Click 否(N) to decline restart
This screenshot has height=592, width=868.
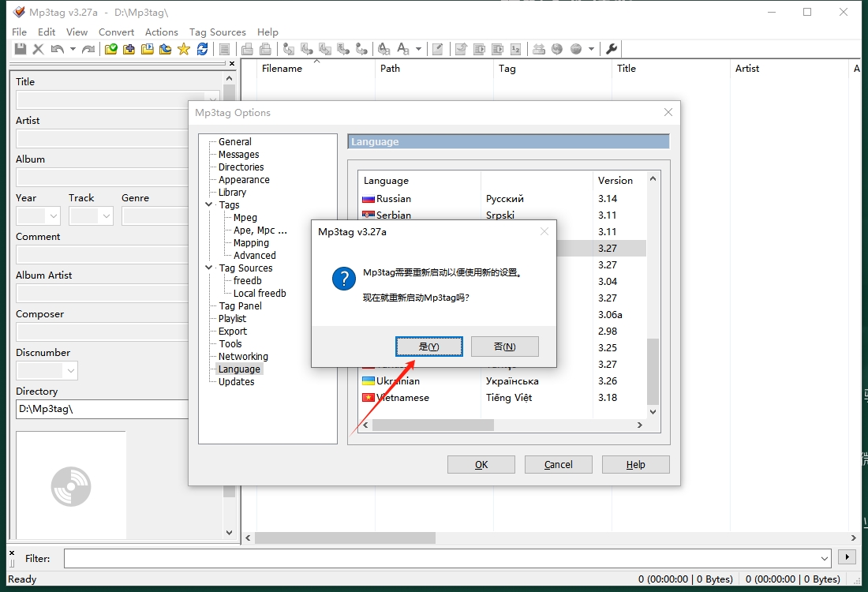pos(504,347)
